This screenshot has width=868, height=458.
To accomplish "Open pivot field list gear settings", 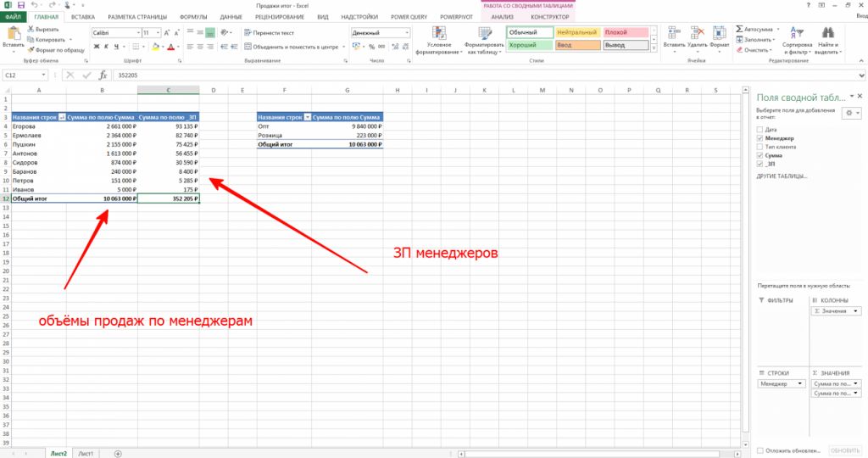I will [851, 113].
